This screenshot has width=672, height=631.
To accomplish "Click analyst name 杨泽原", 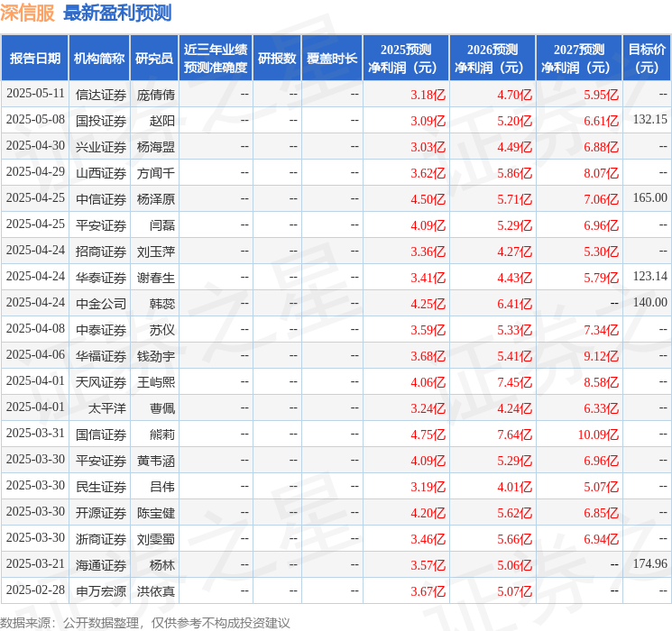I will [156, 199].
